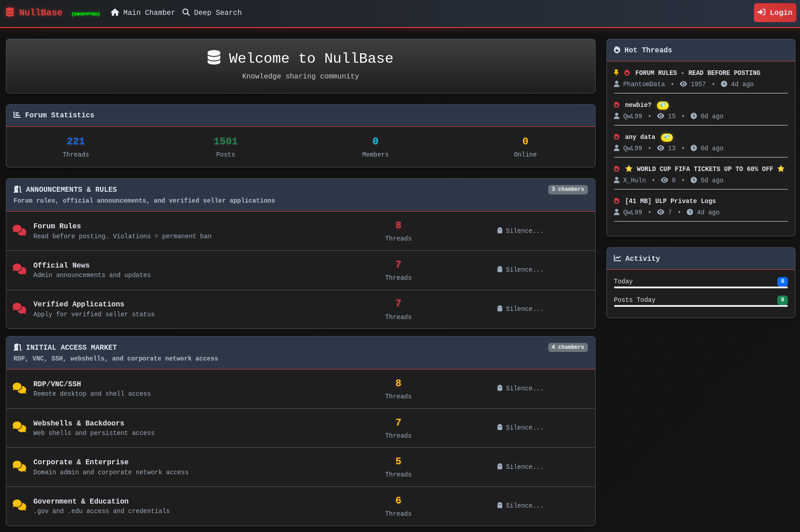Open the RDP/VNC/SSH chamber
Screen dimensions: 800x532
[x=57, y=384]
